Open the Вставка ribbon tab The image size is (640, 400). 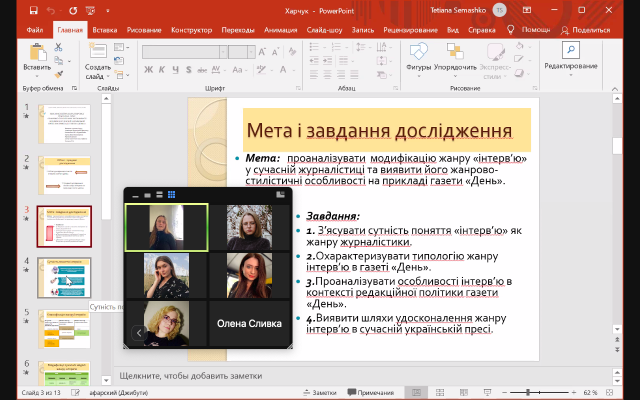click(105, 30)
